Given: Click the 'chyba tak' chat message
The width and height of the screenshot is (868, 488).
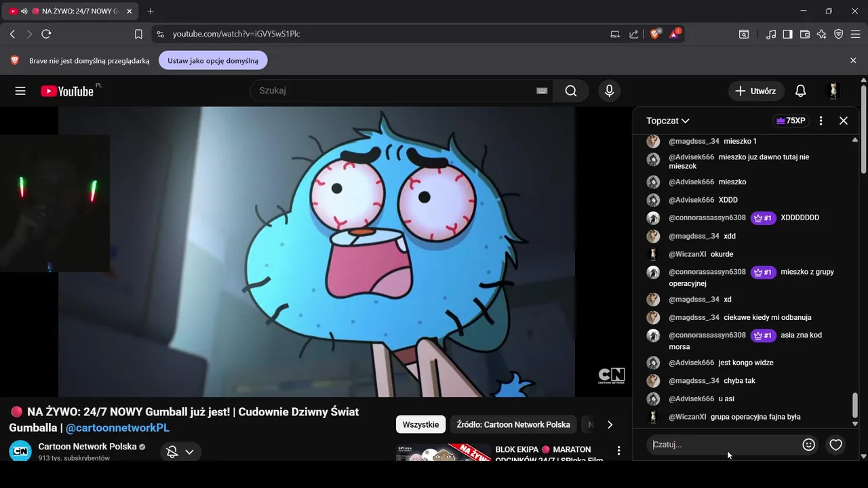Looking at the screenshot, I should click(739, 381).
